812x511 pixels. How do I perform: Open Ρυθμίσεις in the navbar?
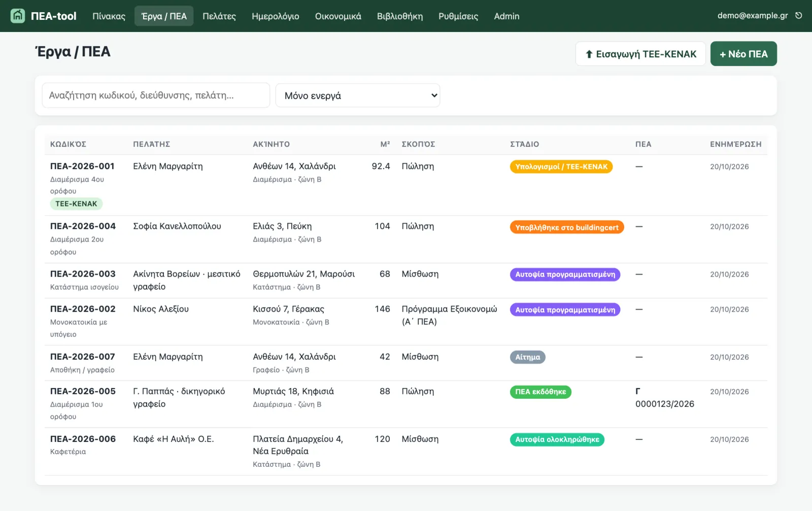458,16
